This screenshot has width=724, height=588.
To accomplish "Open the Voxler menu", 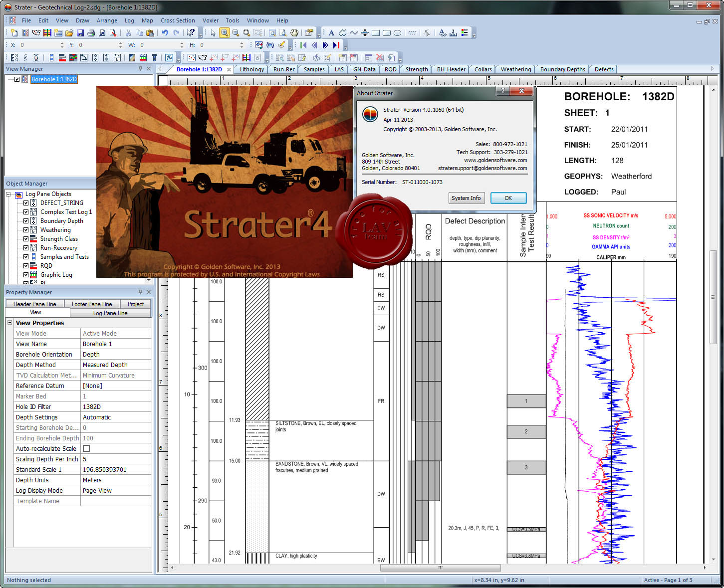I will coord(211,20).
